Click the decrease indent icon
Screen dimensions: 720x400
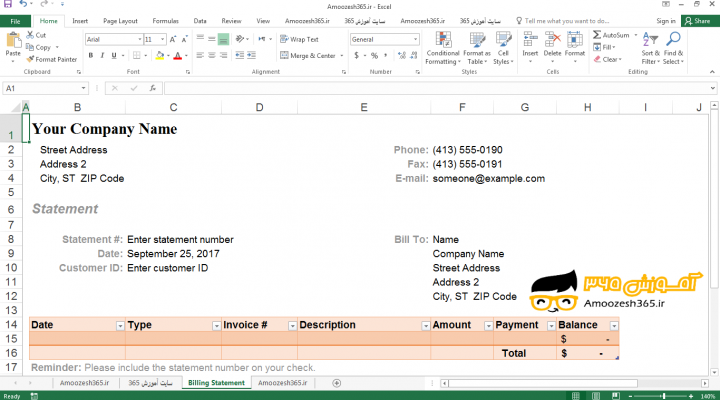point(239,55)
